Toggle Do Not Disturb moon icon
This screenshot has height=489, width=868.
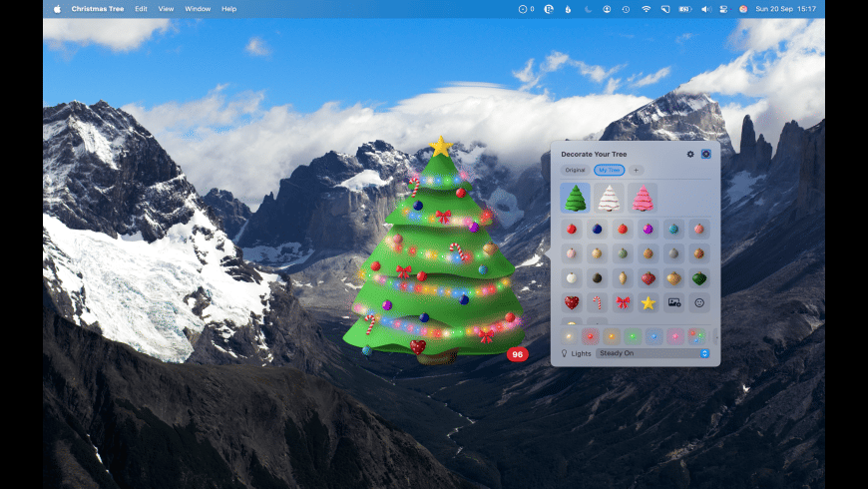tap(588, 9)
